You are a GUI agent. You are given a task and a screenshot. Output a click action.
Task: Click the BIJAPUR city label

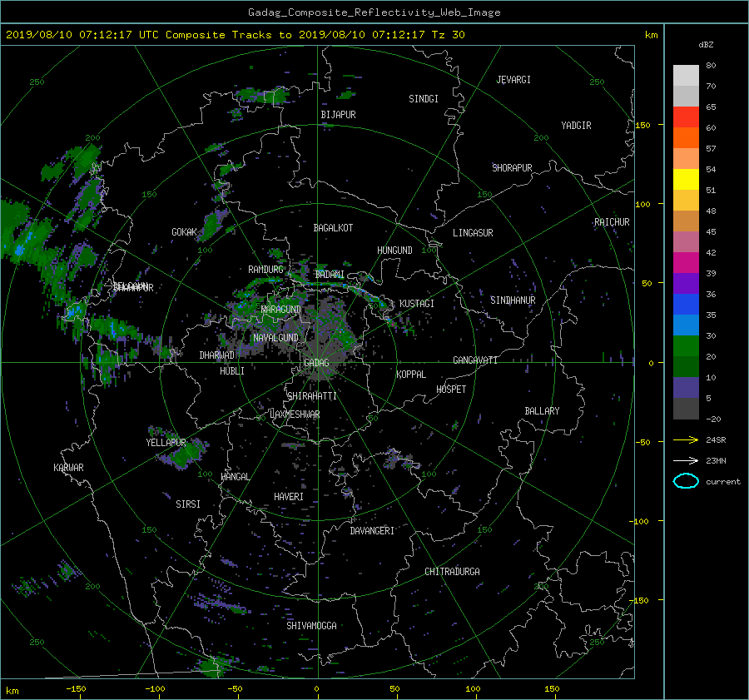coord(338,115)
